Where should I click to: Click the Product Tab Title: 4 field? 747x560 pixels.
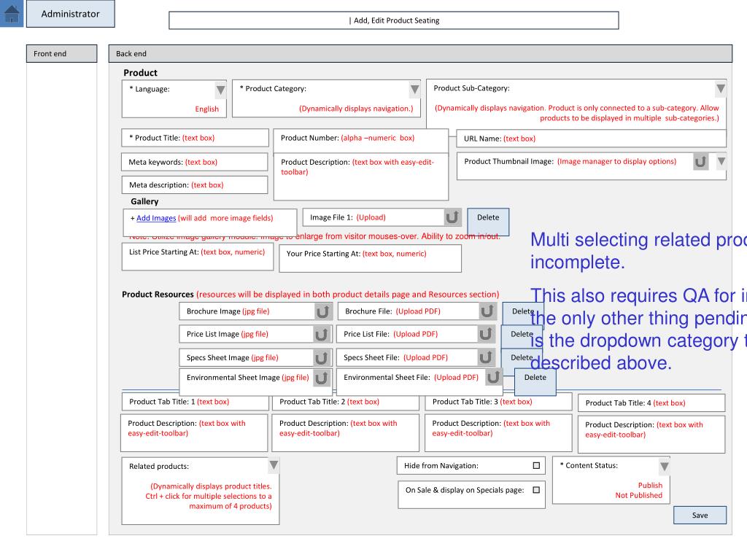[651, 402]
